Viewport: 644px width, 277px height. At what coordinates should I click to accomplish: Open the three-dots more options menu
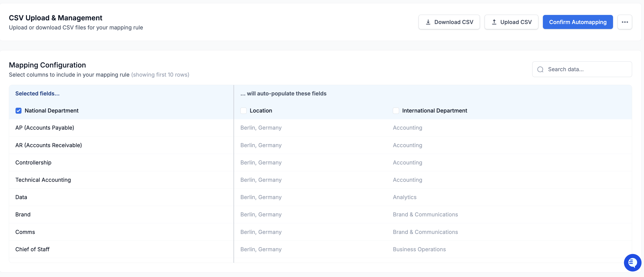[x=625, y=22]
